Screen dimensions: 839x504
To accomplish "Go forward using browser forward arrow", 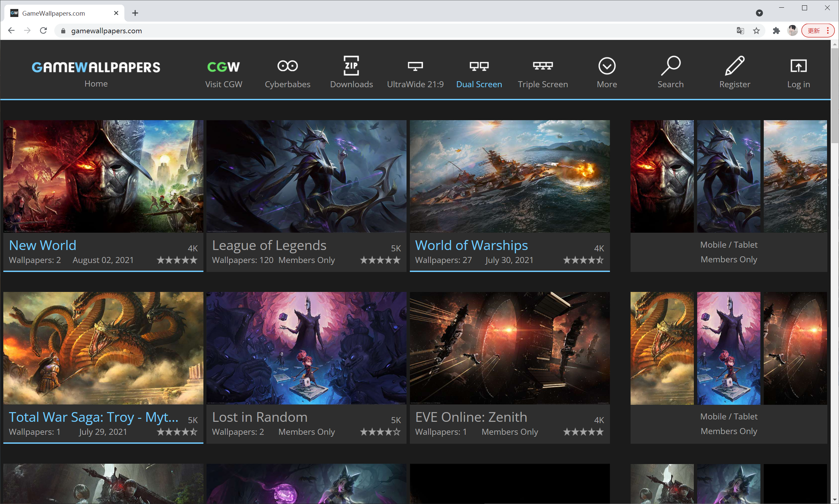I will coord(28,31).
